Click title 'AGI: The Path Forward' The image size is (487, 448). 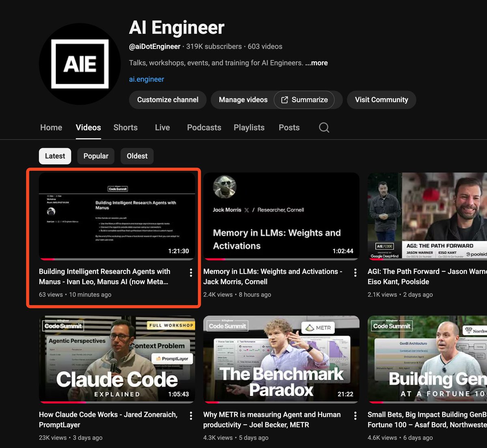click(427, 277)
